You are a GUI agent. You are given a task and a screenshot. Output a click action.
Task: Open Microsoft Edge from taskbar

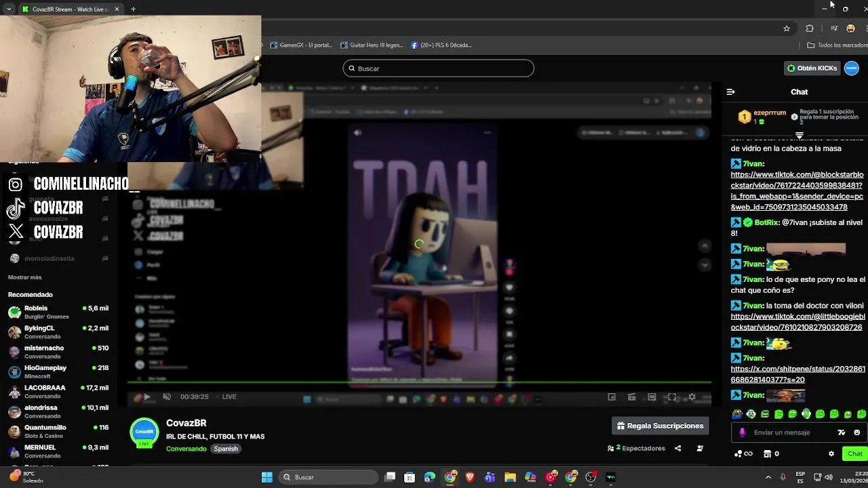429,477
